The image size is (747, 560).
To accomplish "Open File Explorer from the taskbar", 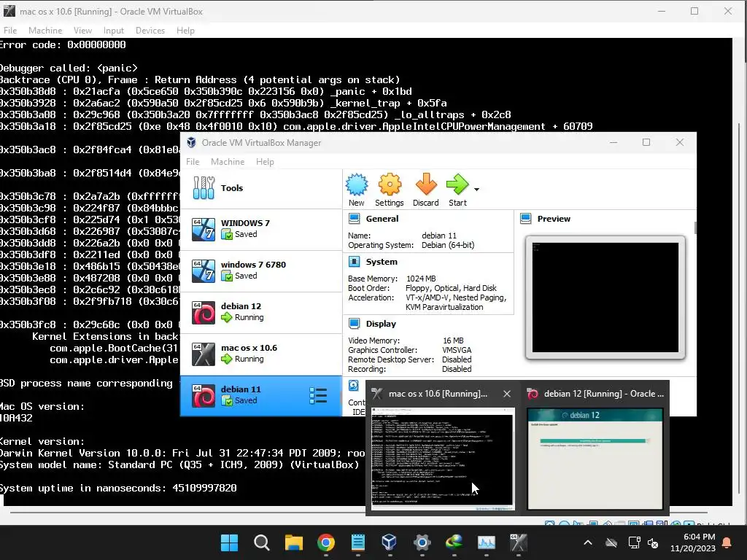I will point(293,542).
